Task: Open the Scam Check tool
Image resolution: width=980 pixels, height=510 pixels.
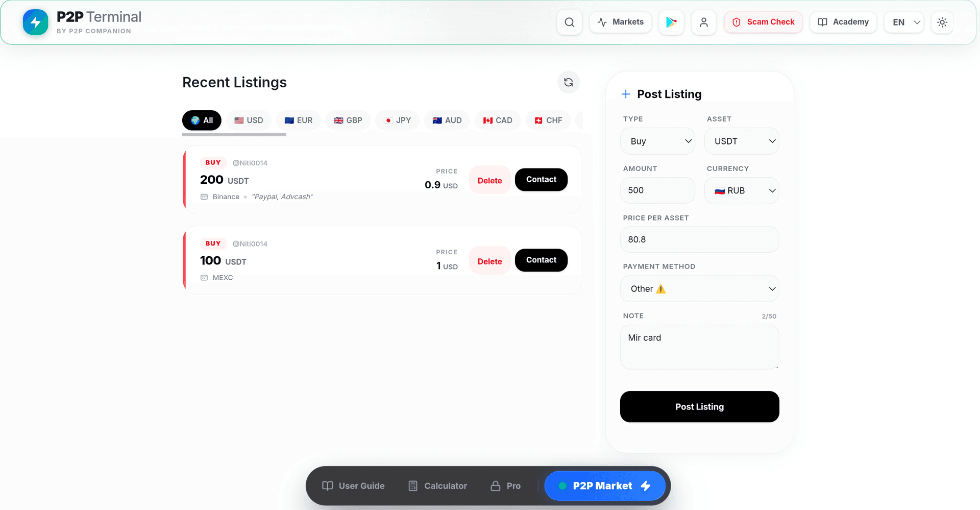Action: click(764, 22)
